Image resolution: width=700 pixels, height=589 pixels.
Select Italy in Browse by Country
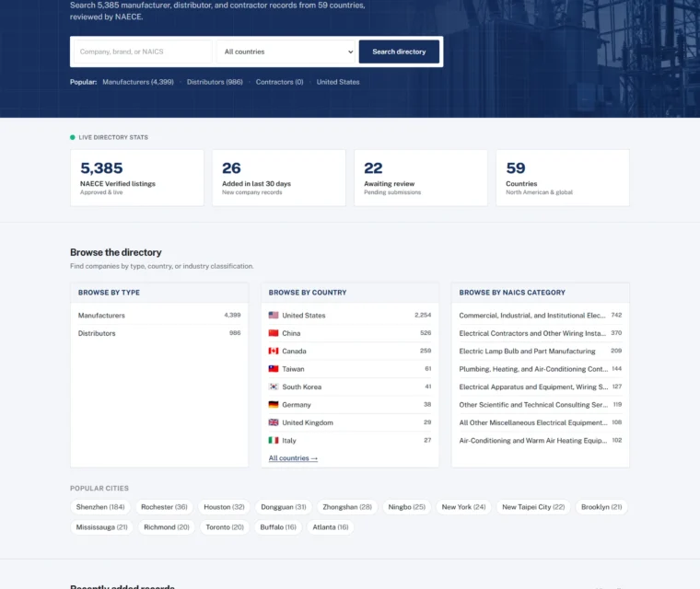[350, 440]
